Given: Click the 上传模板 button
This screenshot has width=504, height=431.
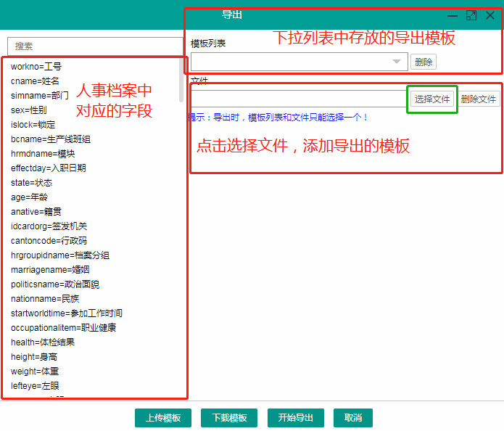Looking at the screenshot, I should point(163,418).
